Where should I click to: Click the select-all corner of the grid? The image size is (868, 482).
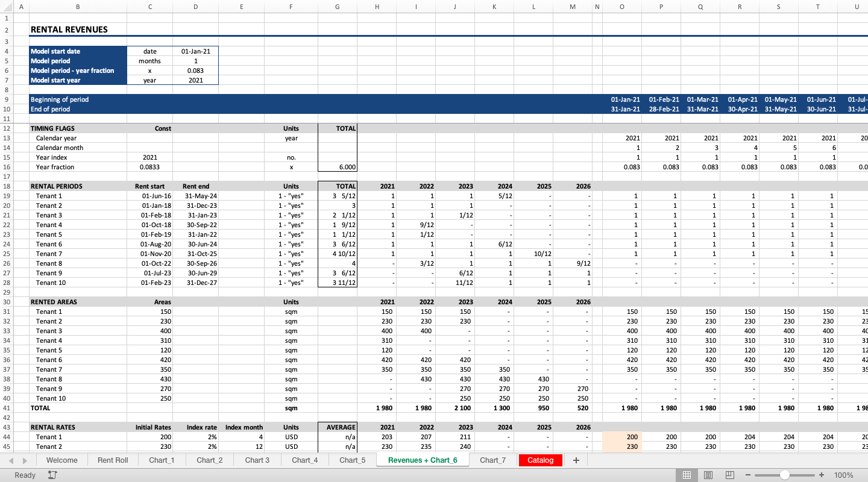tap(7, 7)
